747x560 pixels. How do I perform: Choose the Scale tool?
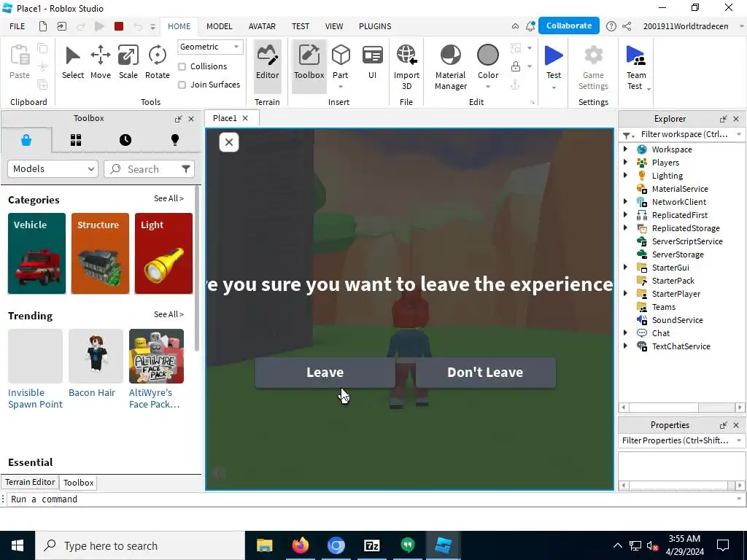coord(128,63)
